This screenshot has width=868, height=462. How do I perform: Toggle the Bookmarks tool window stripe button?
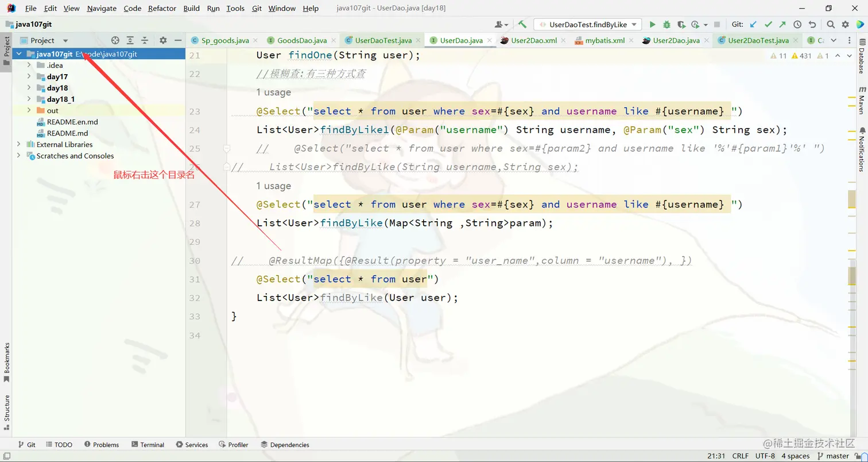coord(6,363)
